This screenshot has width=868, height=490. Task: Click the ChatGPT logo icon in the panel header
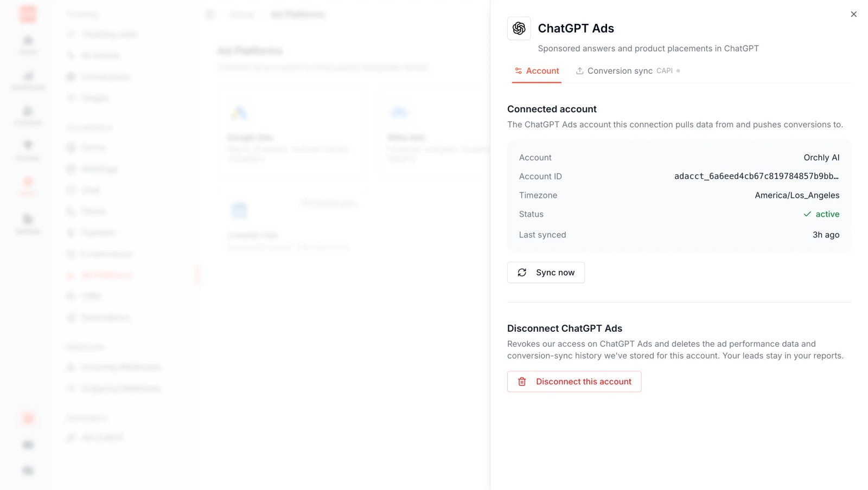[519, 28]
